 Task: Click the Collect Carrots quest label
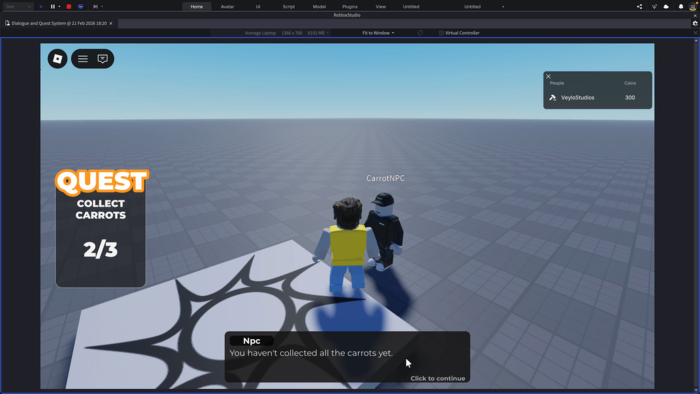100,209
